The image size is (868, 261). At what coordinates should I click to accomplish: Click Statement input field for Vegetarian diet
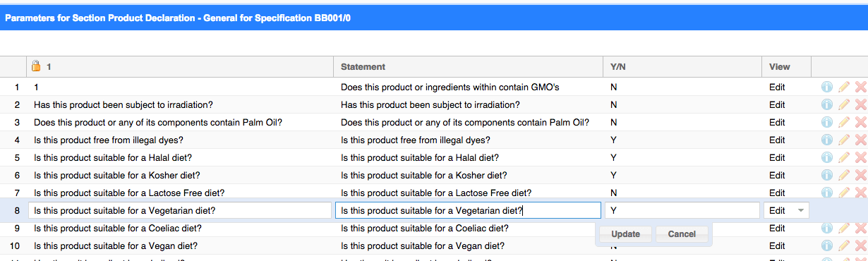click(468, 210)
